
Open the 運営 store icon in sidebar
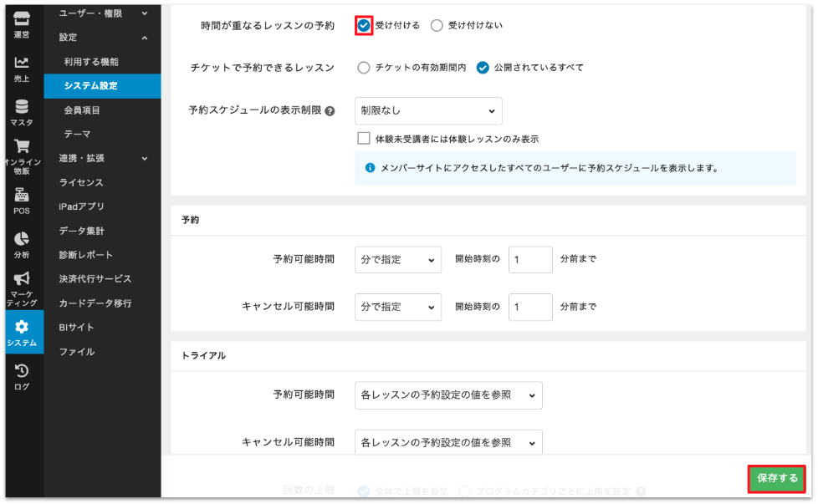point(22,18)
